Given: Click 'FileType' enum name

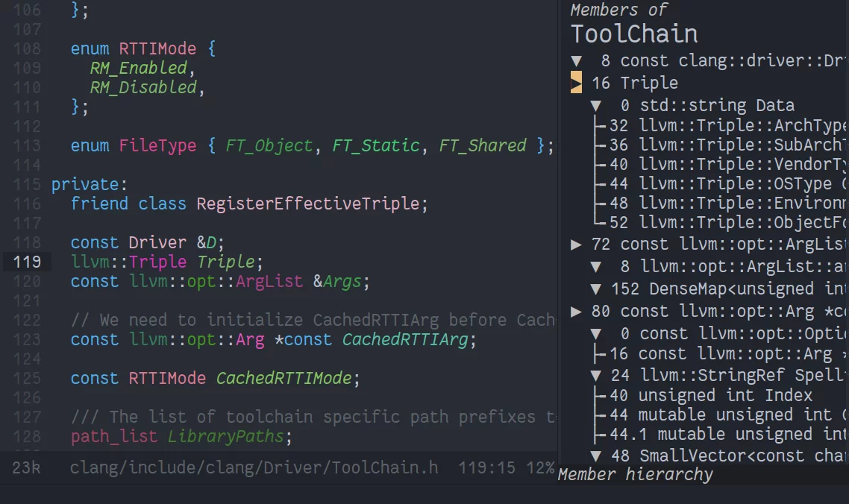Looking at the screenshot, I should tap(157, 146).
